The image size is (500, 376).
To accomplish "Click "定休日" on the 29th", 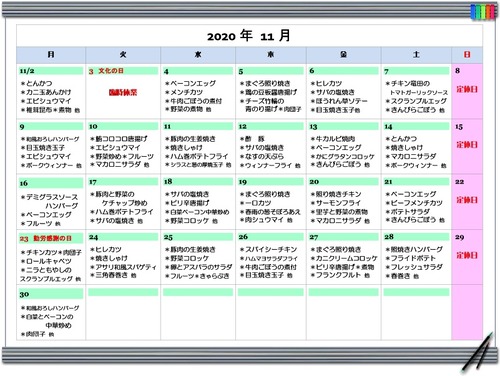I will [x=467, y=255].
